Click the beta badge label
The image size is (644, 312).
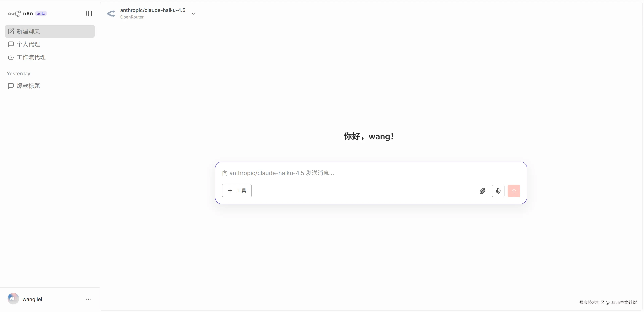pyautogui.click(x=41, y=13)
